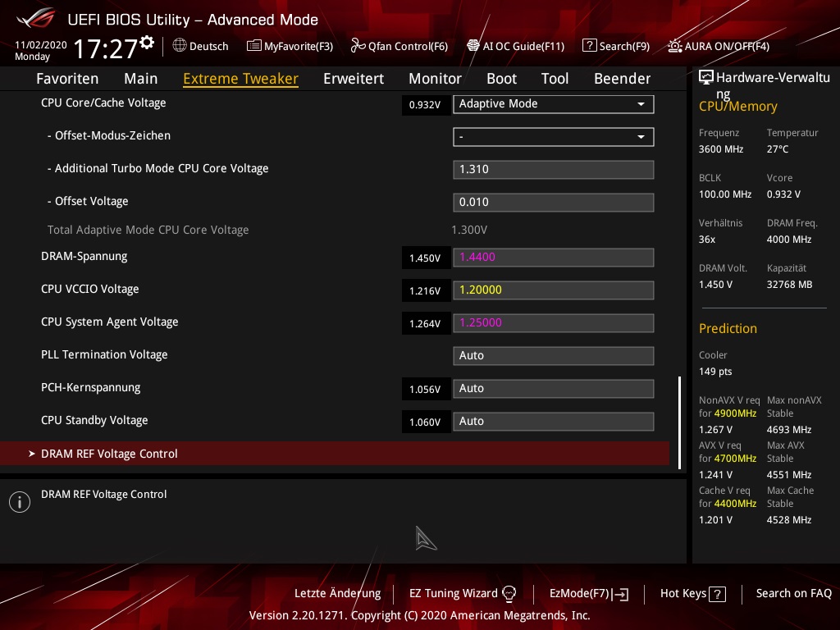The image size is (840, 630).
Task: Switch to Main tab
Action: pyautogui.click(x=141, y=79)
